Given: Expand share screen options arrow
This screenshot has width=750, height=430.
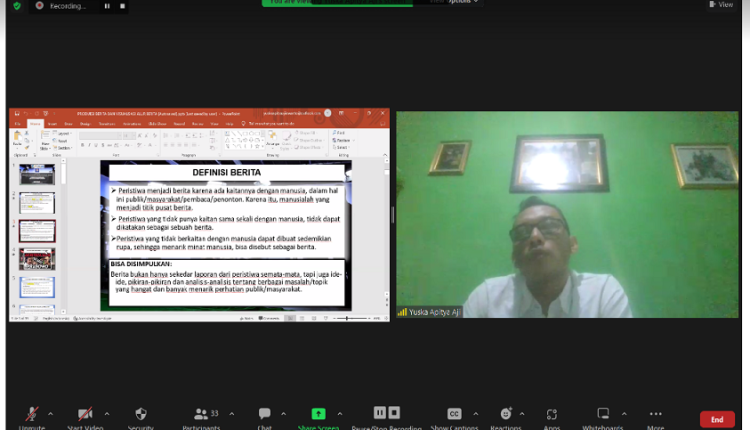Looking at the screenshot, I should click(340, 414).
